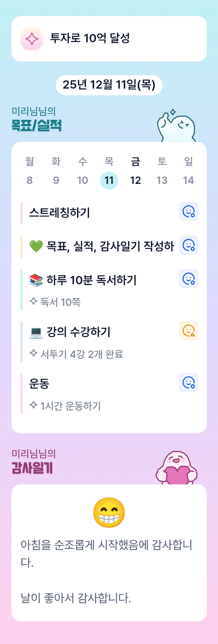This screenshot has height=644, width=218.
Task: Tap the pink heart-holding mascot
Action: (177, 468)
